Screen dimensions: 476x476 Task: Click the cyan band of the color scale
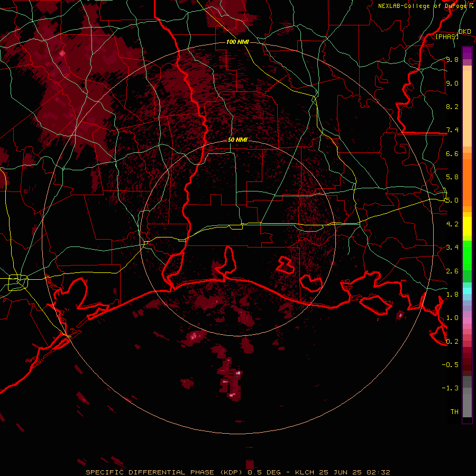click(x=467, y=291)
